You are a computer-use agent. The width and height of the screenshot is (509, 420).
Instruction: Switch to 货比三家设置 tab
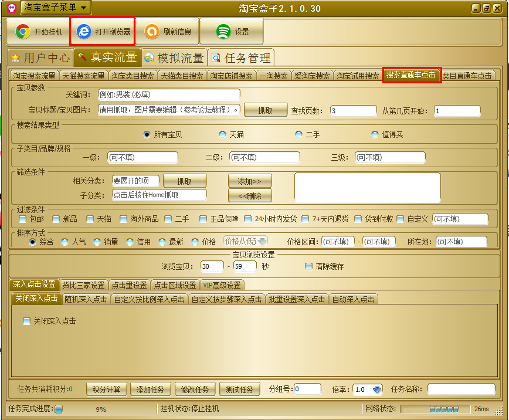(84, 285)
